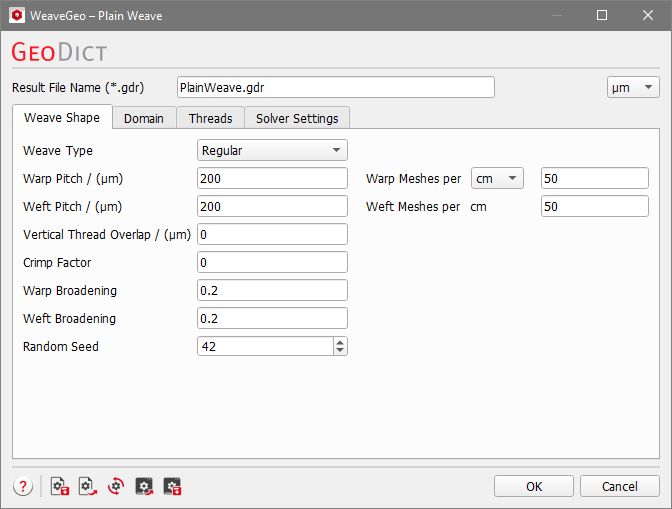Click the 'Result File Name (*.gdr)' label

(x=78, y=87)
